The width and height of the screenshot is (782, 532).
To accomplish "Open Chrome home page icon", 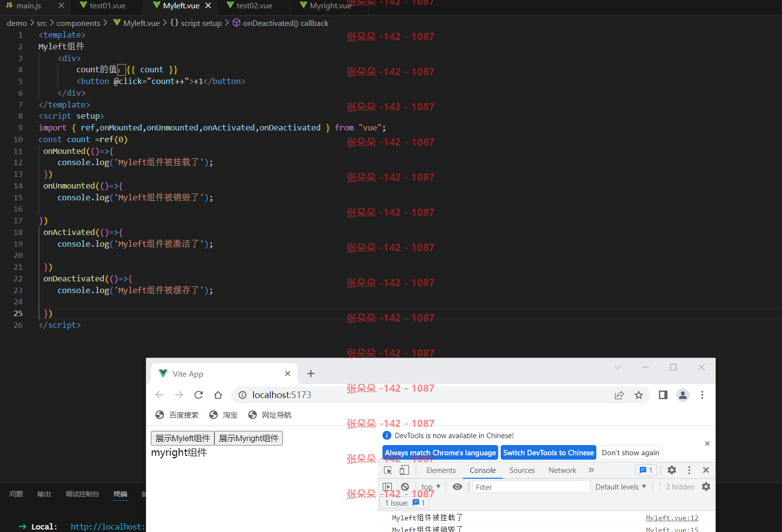I will click(218, 395).
